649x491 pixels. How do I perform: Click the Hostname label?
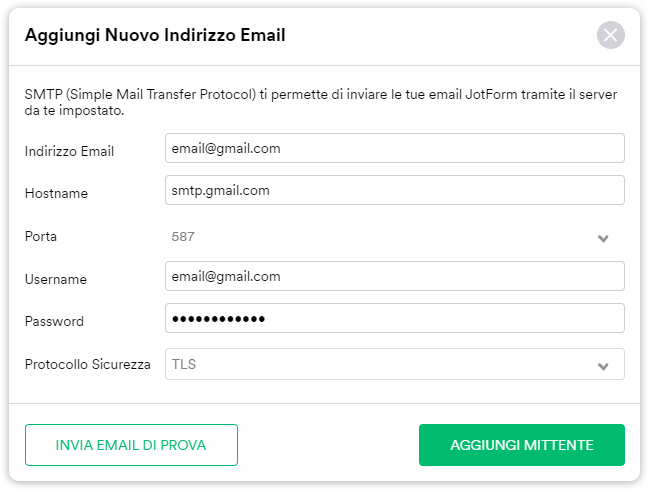(56, 194)
